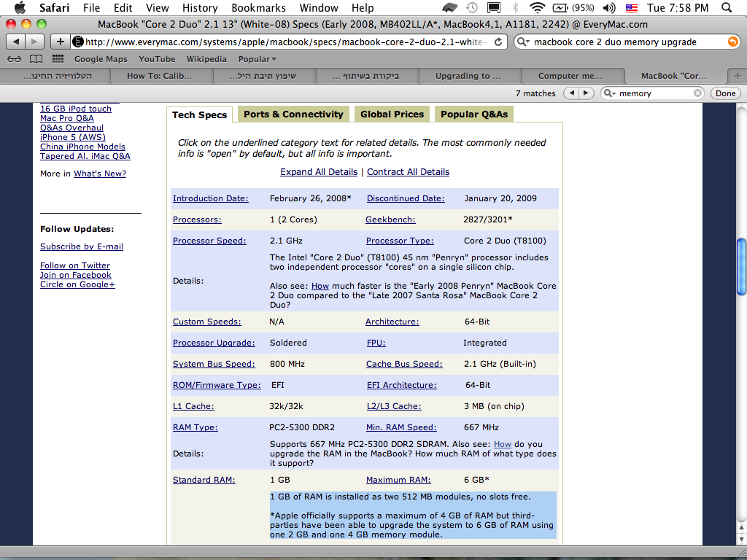Open the Wikipedia bookmark
This screenshot has height=560, width=747.
206,59
